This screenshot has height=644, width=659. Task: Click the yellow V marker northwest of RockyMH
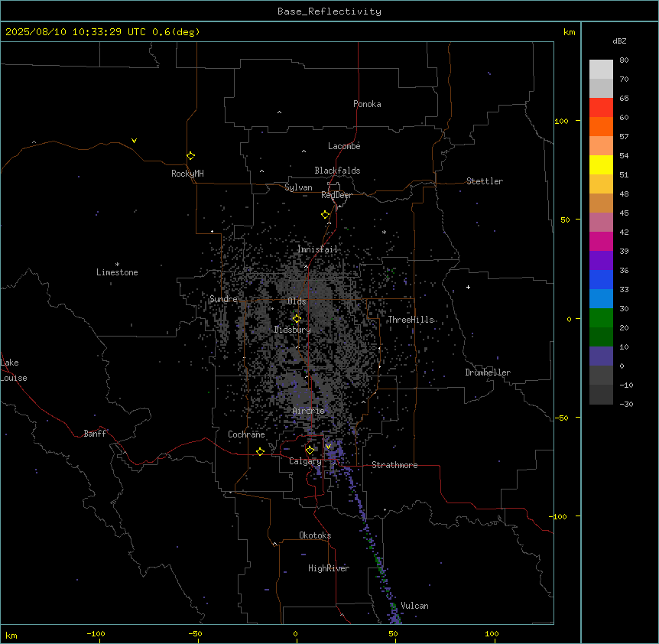[x=134, y=141]
